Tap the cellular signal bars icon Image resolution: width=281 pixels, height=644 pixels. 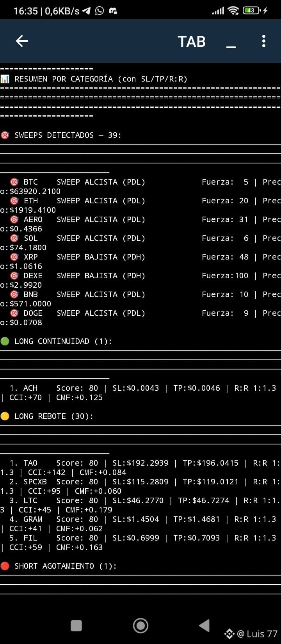click(218, 11)
